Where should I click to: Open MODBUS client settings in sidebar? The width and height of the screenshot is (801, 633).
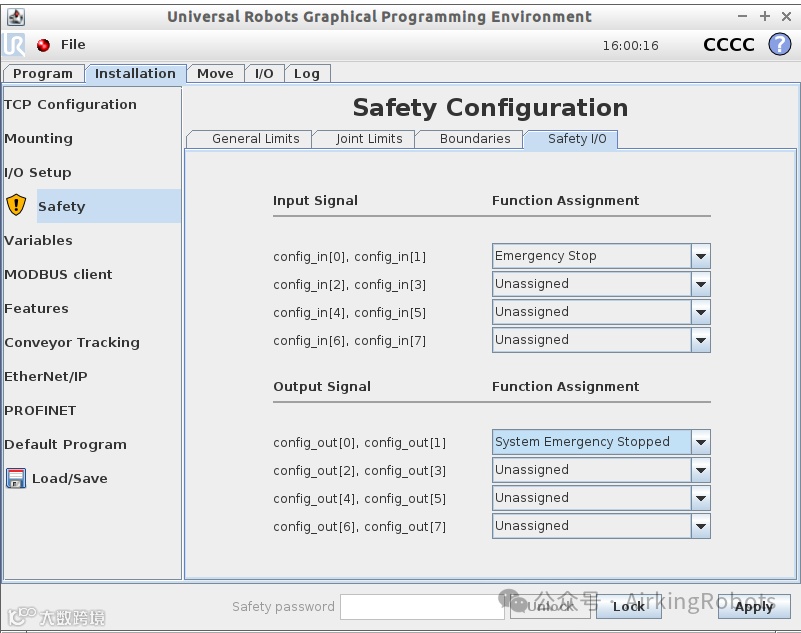(58, 274)
